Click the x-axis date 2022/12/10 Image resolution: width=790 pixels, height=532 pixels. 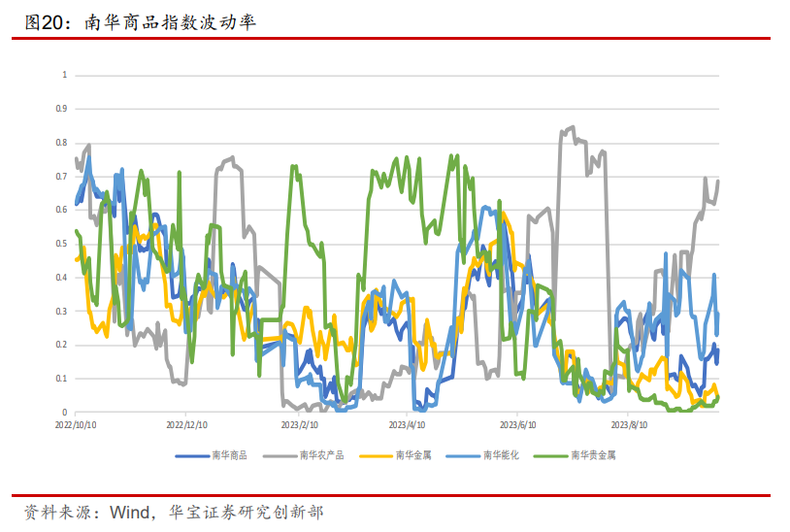pos(186,425)
